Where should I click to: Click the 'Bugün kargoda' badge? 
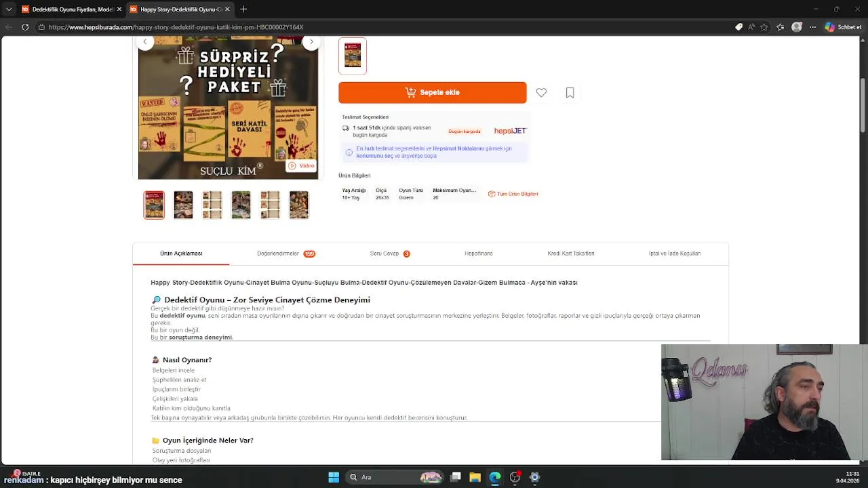465,131
